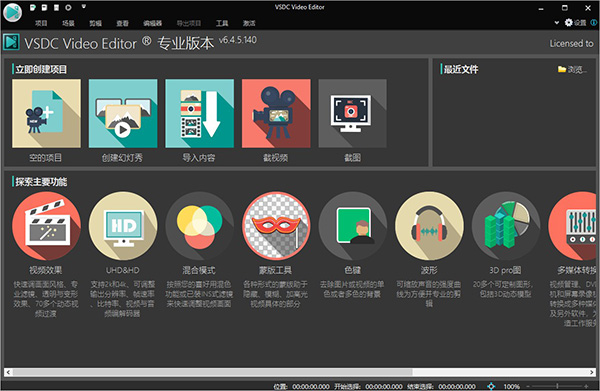Click the zoom in plus button
The image size is (600, 391).
coord(586,386)
